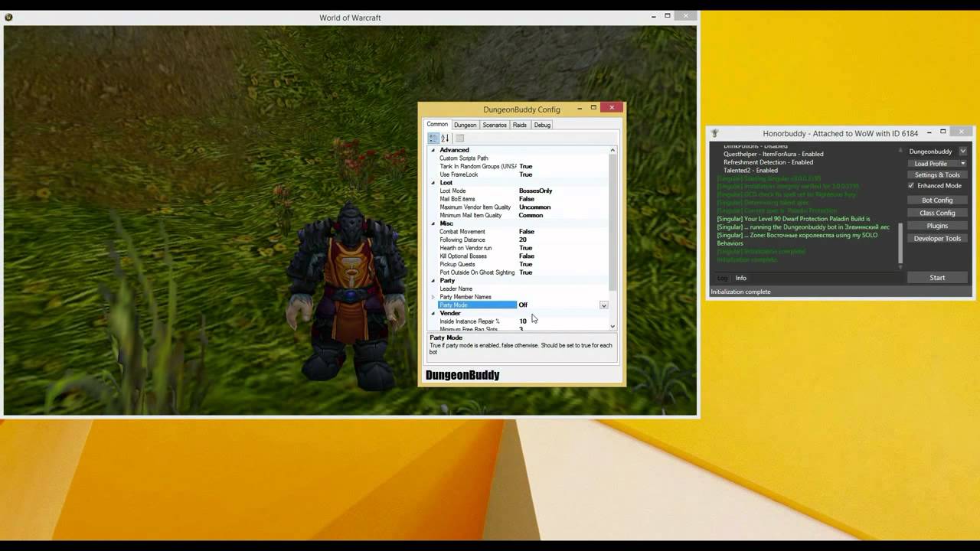This screenshot has height=551, width=980.
Task: Switch to the Info tab in Honorbuddy
Action: 741,278
